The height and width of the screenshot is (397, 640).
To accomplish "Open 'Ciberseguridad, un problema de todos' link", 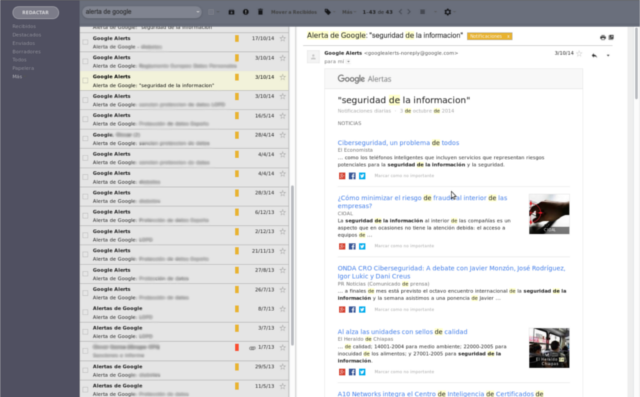I will [x=398, y=143].
